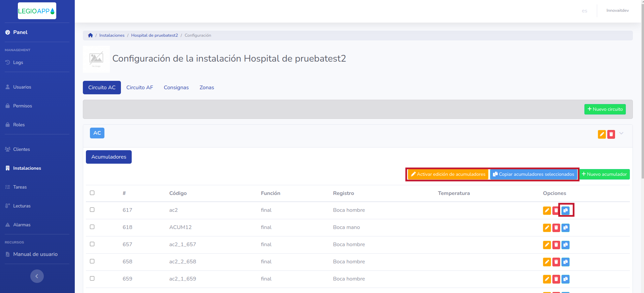
Task: Collapse the AC circuit panel chevron
Action: pyautogui.click(x=621, y=133)
